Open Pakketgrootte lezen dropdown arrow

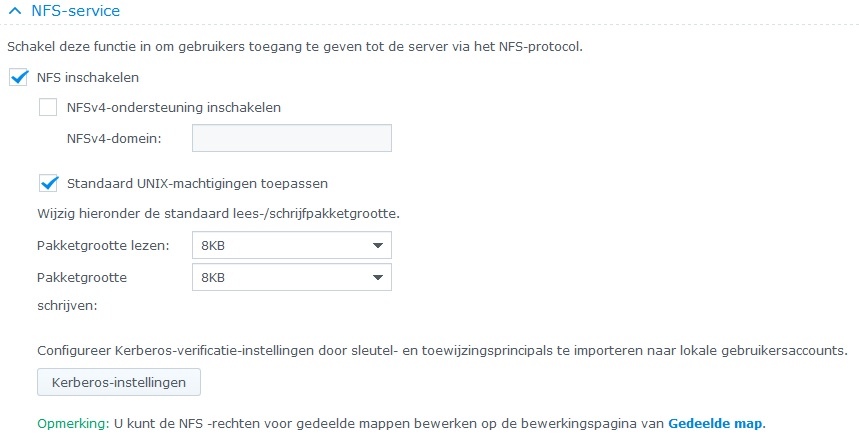click(x=377, y=245)
